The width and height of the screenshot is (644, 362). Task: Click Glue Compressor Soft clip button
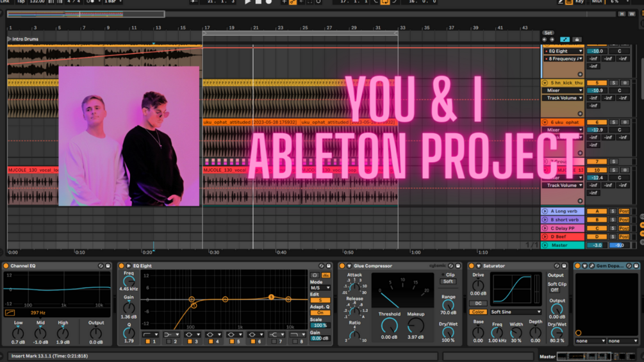448,281
